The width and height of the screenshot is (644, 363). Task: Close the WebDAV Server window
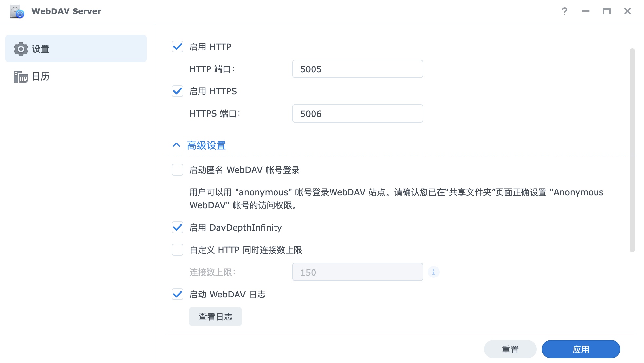(628, 11)
